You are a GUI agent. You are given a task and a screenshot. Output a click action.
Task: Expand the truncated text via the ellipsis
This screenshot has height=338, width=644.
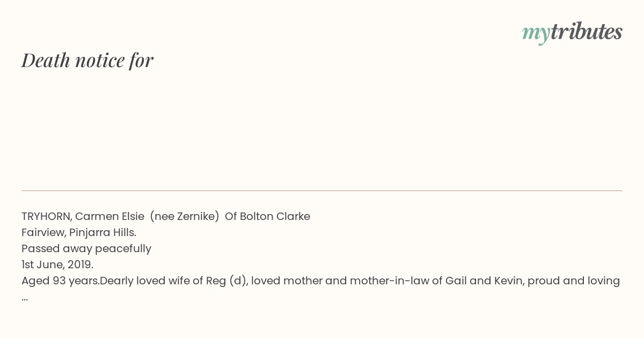pyautogui.click(x=25, y=298)
